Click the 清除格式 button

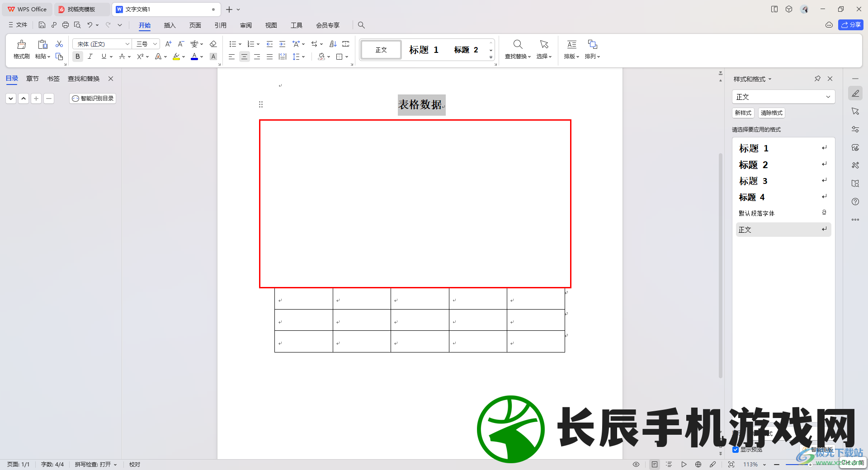click(x=771, y=113)
